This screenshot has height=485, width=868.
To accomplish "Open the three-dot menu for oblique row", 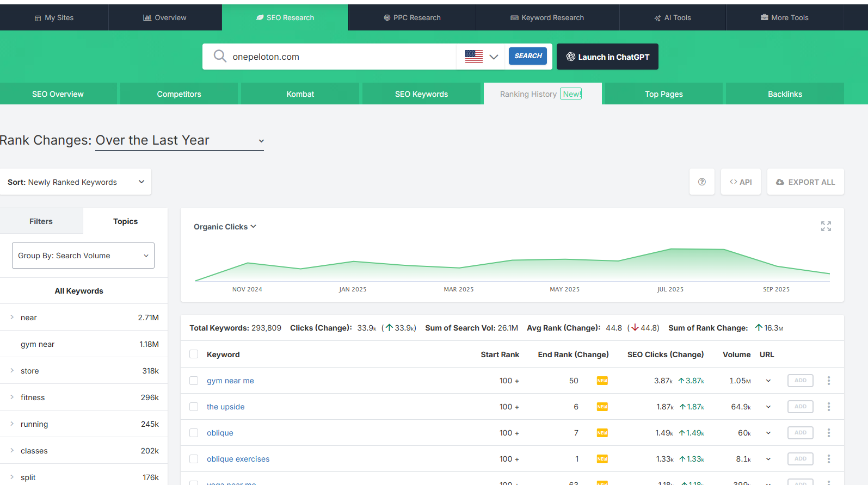I will 828,433.
